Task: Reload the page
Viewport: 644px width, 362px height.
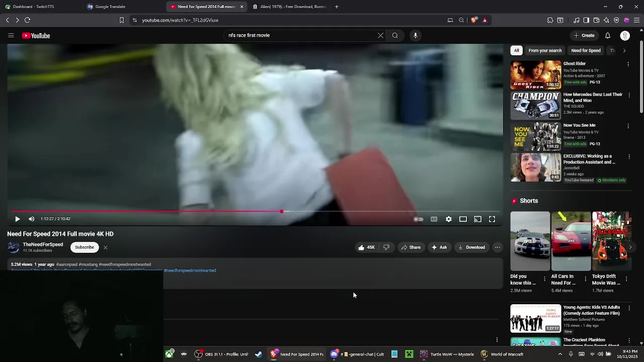Action: pos(27,20)
